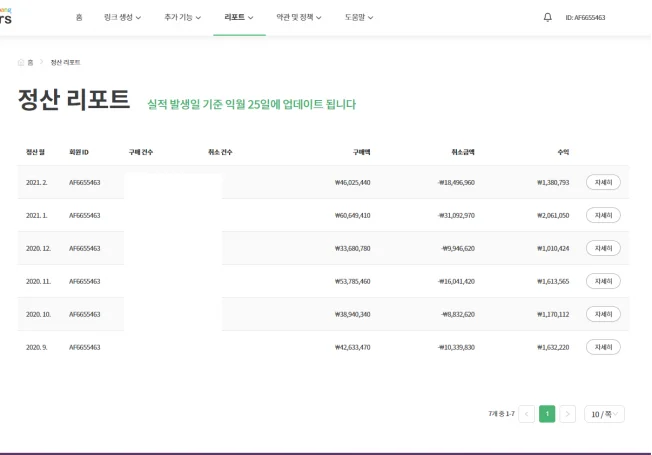Select page 1 in pagination
This screenshot has height=455, width=652.
click(547, 414)
